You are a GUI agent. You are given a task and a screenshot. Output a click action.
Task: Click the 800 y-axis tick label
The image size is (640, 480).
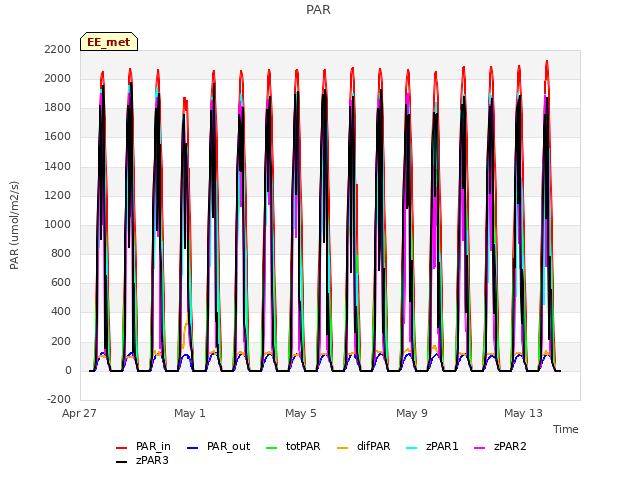coord(61,253)
